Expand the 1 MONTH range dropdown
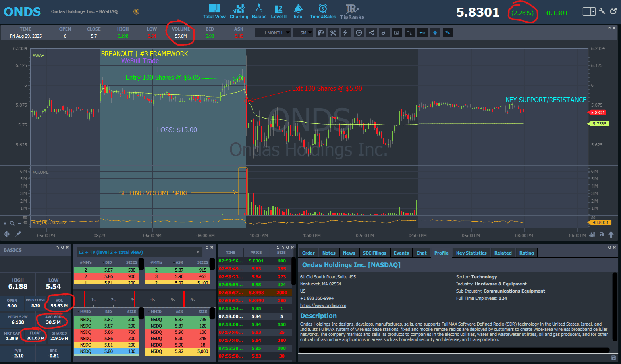 point(273,33)
